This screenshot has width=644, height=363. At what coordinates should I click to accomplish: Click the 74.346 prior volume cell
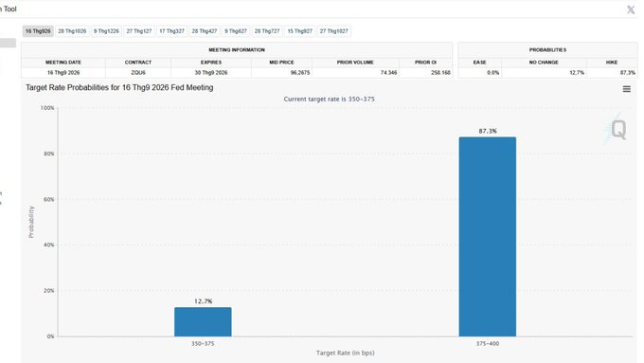tap(355, 73)
